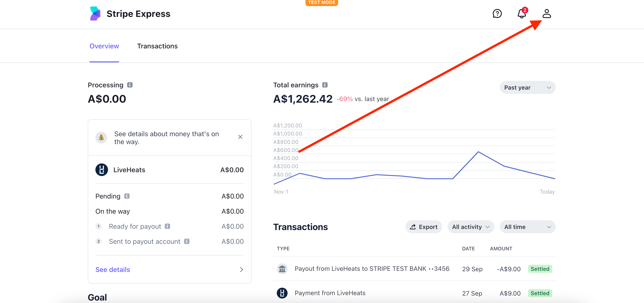644x303 pixels.
Task: Open the Past year period dropdown
Action: (527, 87)
